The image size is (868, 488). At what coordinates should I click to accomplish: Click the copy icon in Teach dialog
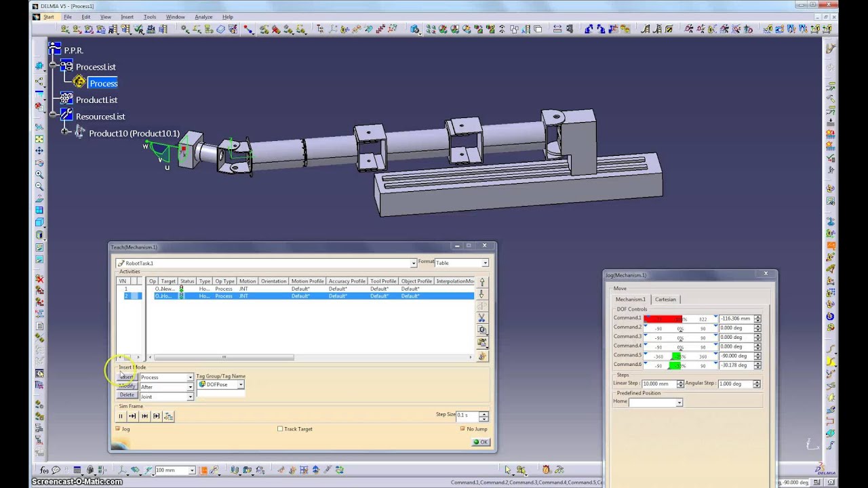(482, 330)
